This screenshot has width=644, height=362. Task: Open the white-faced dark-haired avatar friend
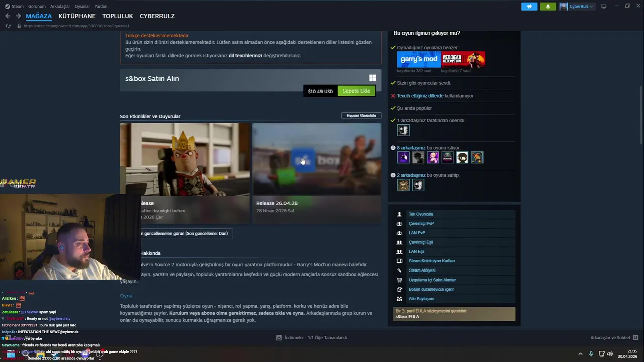(462, 158)
